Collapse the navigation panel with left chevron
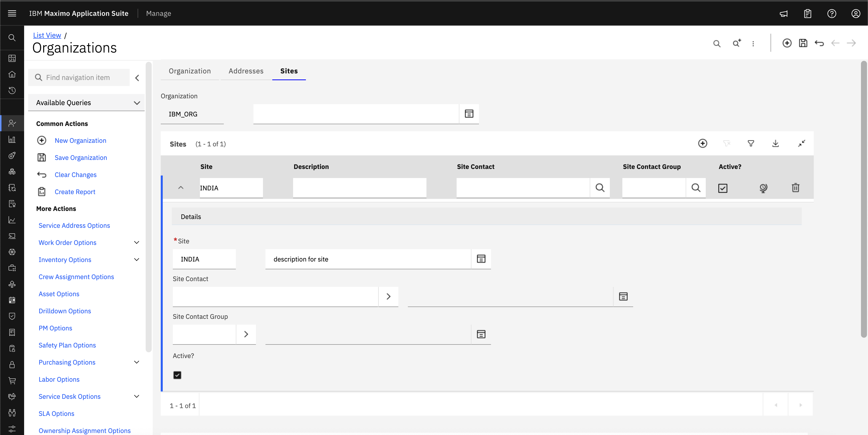This screenshot has width=868, height=435. pyautogui.click(x=137, y=78)
